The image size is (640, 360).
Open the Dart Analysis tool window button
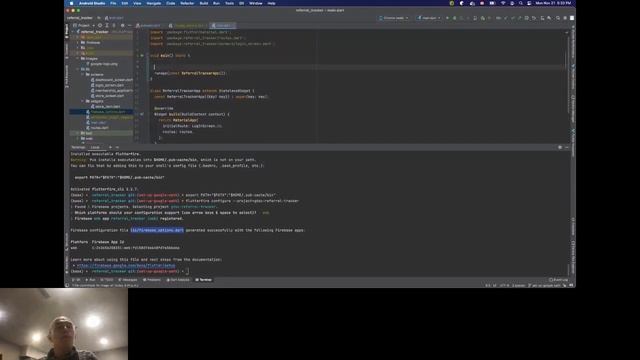pyautogui.click(x=178, y=280)
